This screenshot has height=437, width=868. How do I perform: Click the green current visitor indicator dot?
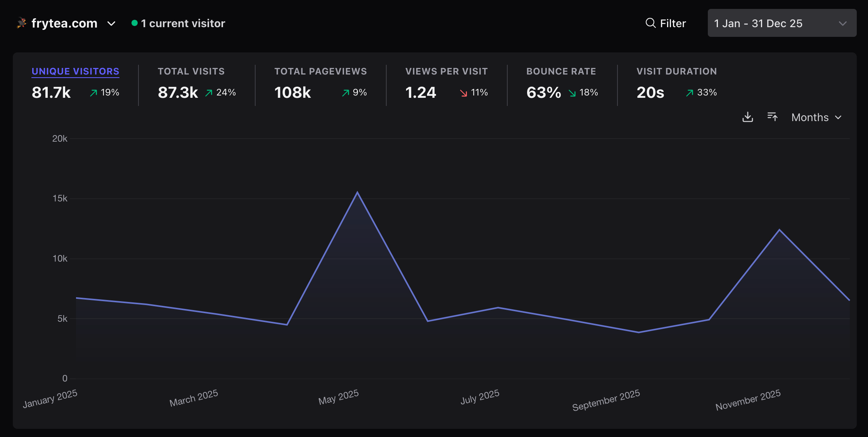click(135, 23)
